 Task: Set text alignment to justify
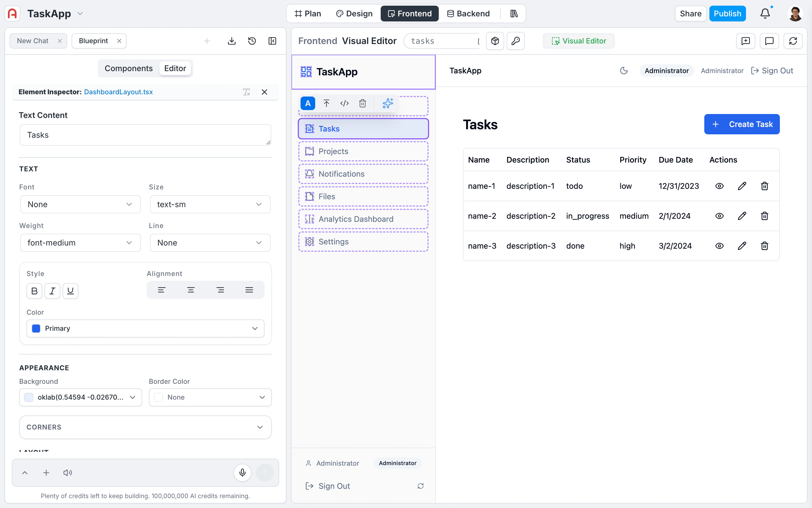(x=249, y=290)
